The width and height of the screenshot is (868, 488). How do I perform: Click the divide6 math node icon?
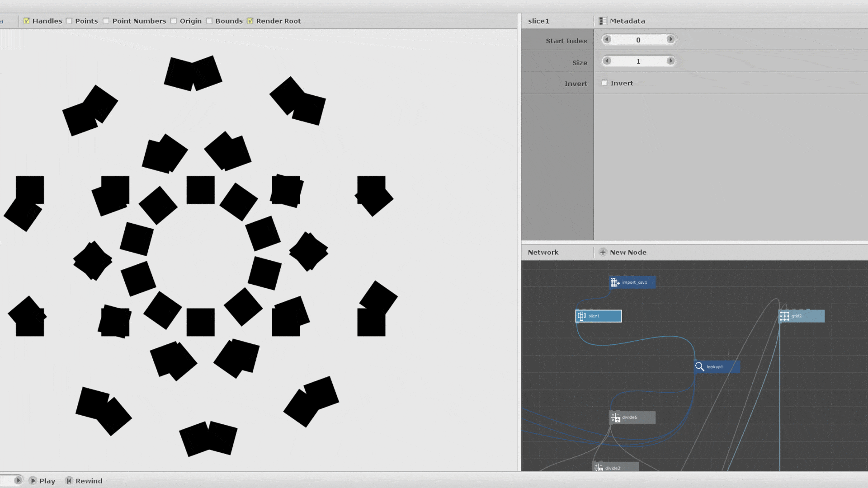[615, 418]
